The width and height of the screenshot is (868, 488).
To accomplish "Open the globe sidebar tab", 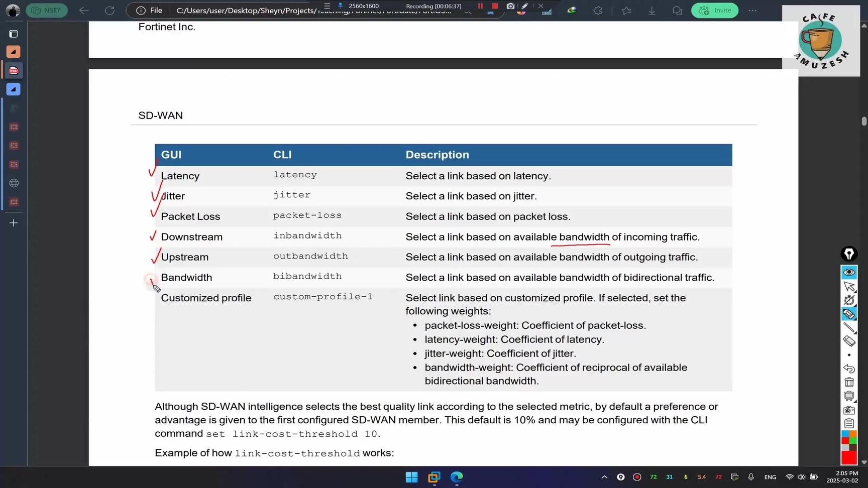I will click(x=14, y=183).
